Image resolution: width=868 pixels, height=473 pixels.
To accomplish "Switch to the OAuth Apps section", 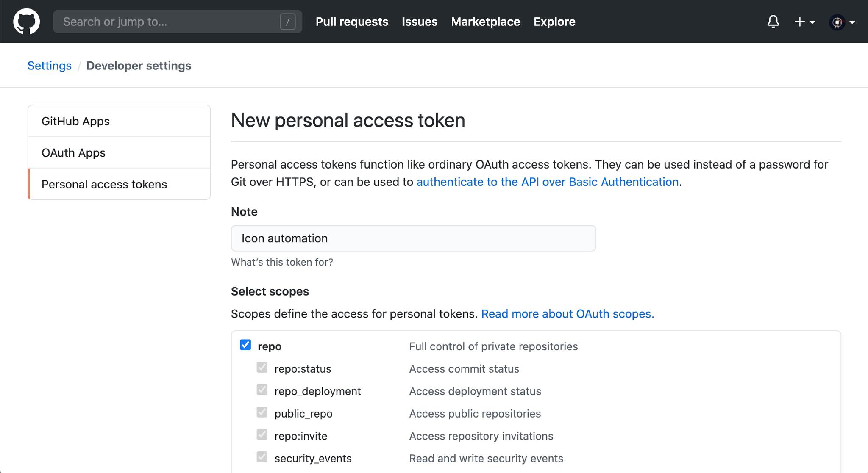I will (73, 152).
